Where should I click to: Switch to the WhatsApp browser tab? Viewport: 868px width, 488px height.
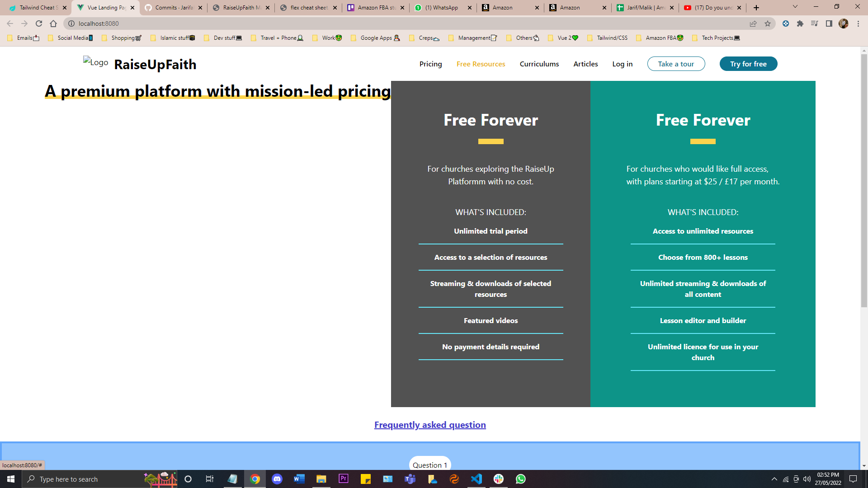[443, 8]
